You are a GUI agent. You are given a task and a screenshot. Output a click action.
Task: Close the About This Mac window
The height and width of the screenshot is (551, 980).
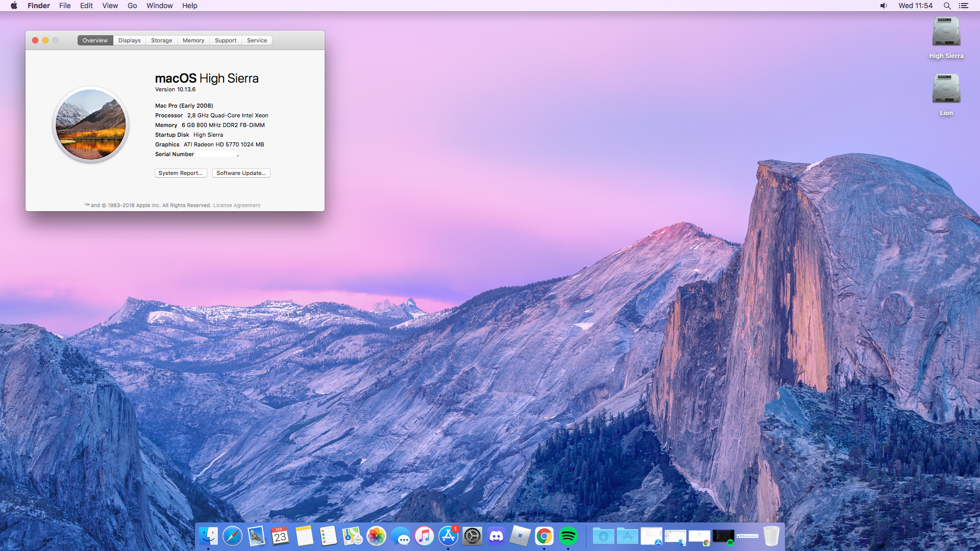click(35, 40)
